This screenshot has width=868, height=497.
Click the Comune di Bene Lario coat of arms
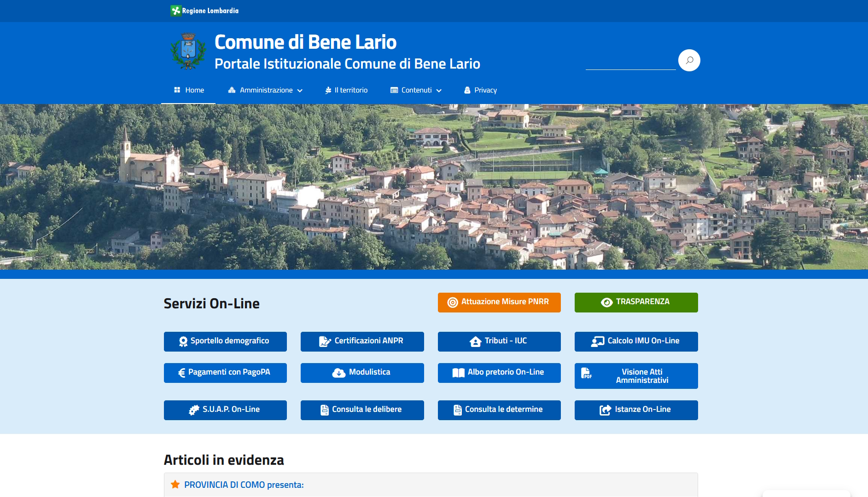188,51
